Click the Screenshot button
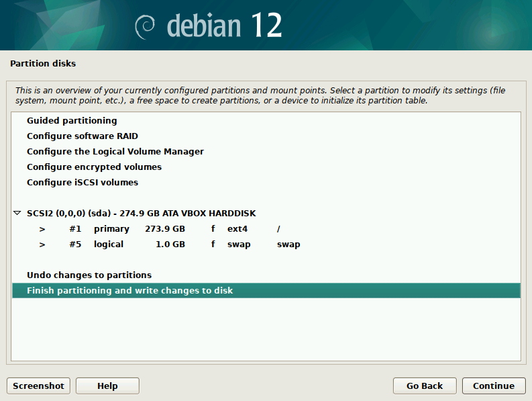 click(38, 386)
